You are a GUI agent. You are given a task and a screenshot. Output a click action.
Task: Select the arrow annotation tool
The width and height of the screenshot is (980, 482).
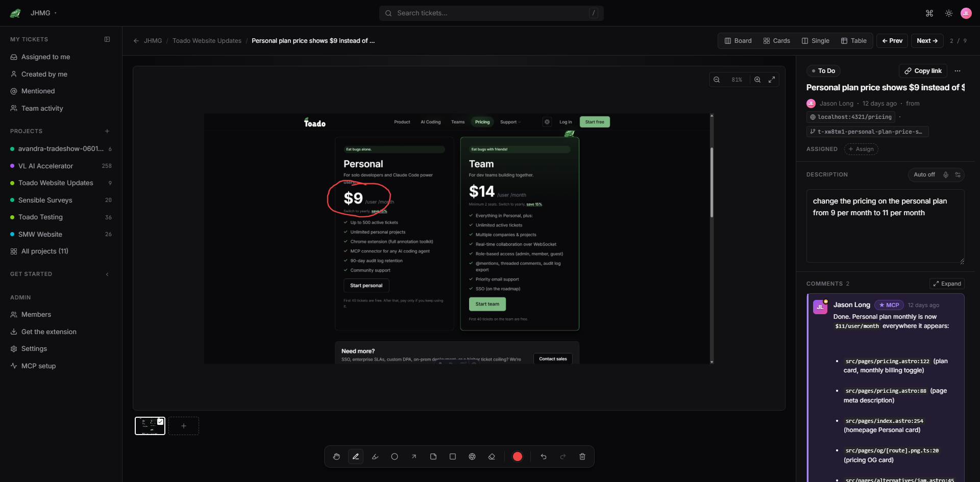[414, 456]
